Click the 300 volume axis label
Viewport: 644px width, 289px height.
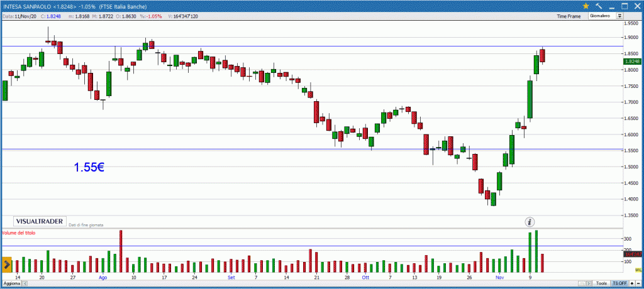coord(628,239)
